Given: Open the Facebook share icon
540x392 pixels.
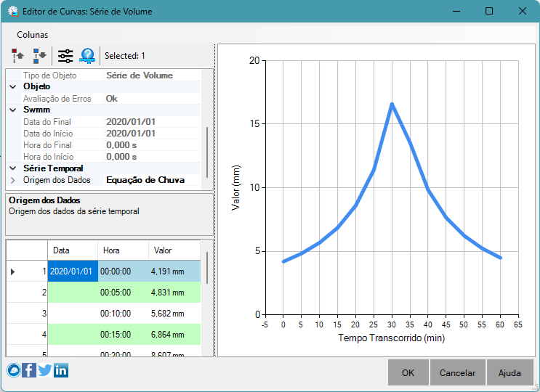Looking at the screenshot, I should tap(29, 370).
